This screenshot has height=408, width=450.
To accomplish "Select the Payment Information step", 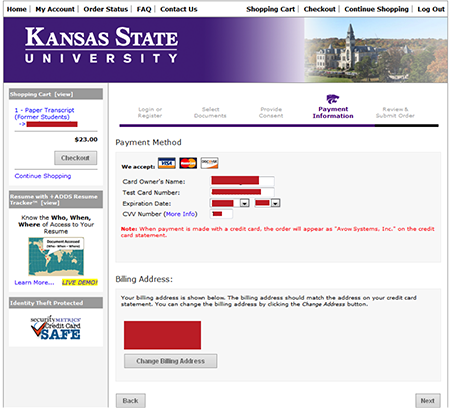I will [x=333, y=112].
